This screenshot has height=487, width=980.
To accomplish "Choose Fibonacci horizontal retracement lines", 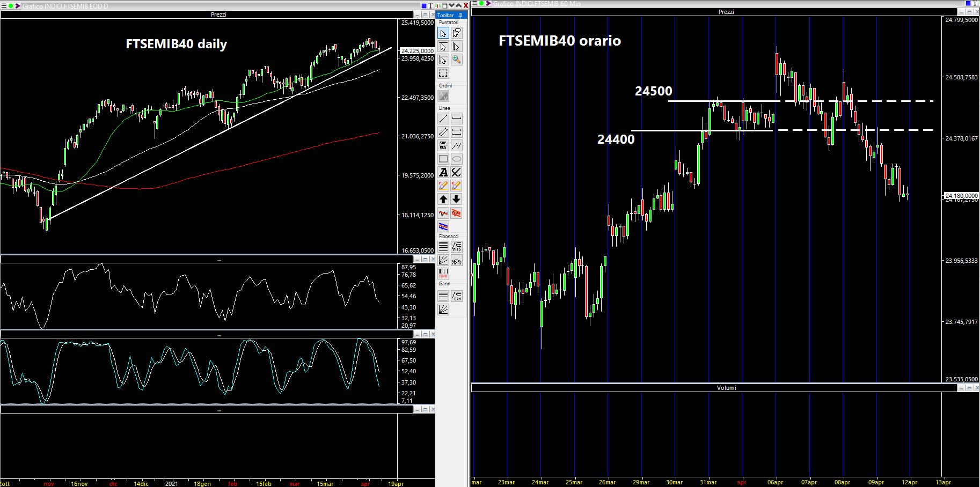I will click(443, 247).
